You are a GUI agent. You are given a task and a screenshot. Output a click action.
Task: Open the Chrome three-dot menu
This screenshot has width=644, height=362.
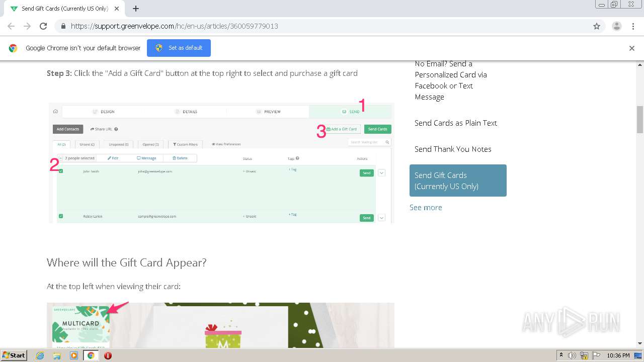click(x=633, y=26)
